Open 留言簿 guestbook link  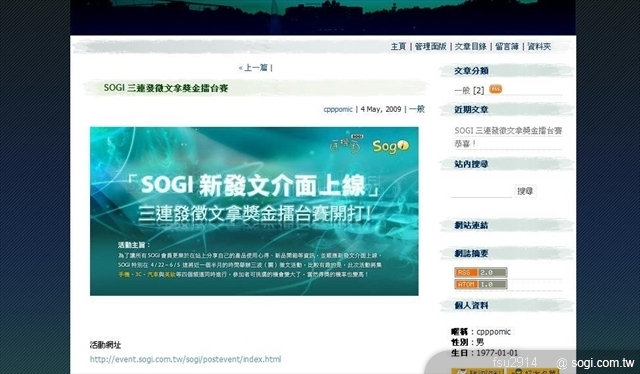(x=507, y=47)
